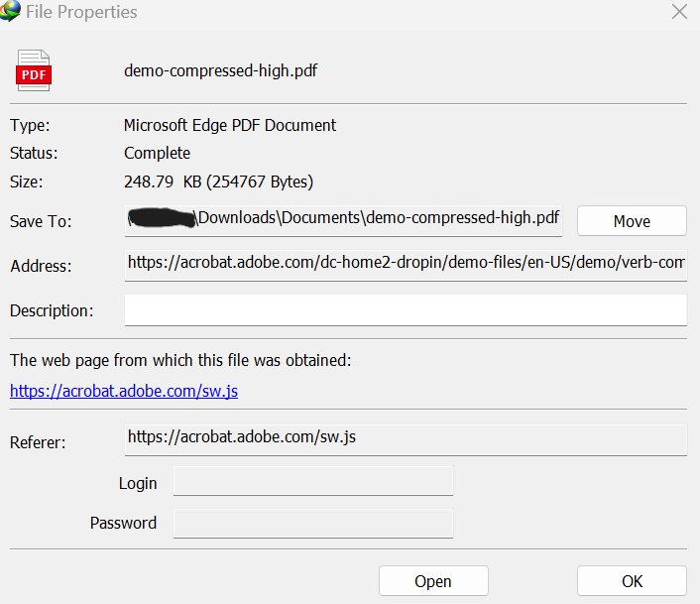Click the 'Status:' label
This screenshot has height=604, width=700.
[x=34, y=153]
